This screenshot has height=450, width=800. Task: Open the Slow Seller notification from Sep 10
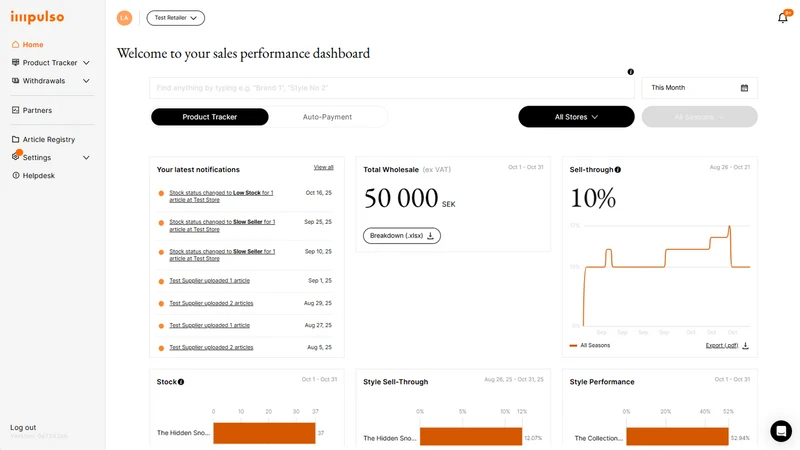[222, 255]
